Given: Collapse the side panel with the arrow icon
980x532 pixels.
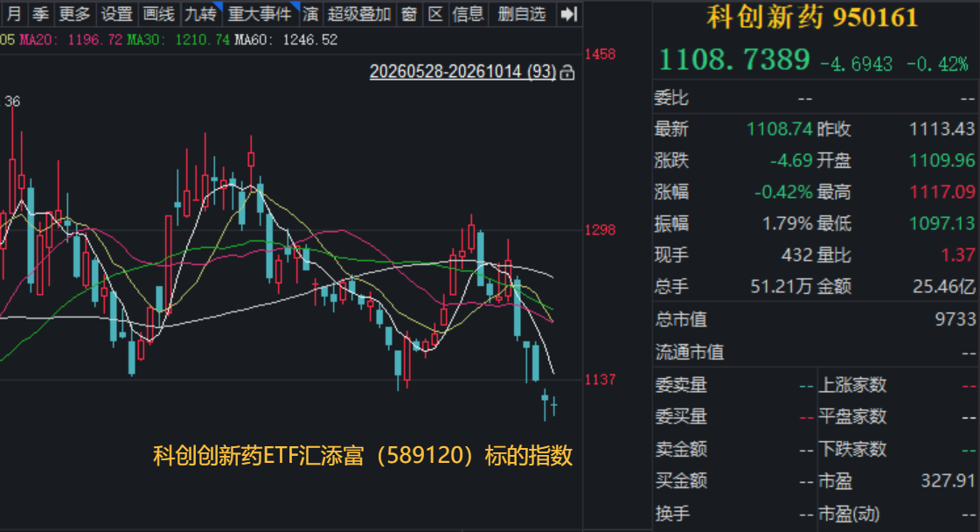Looking at the screenshot, I should (x=569, y=14).
